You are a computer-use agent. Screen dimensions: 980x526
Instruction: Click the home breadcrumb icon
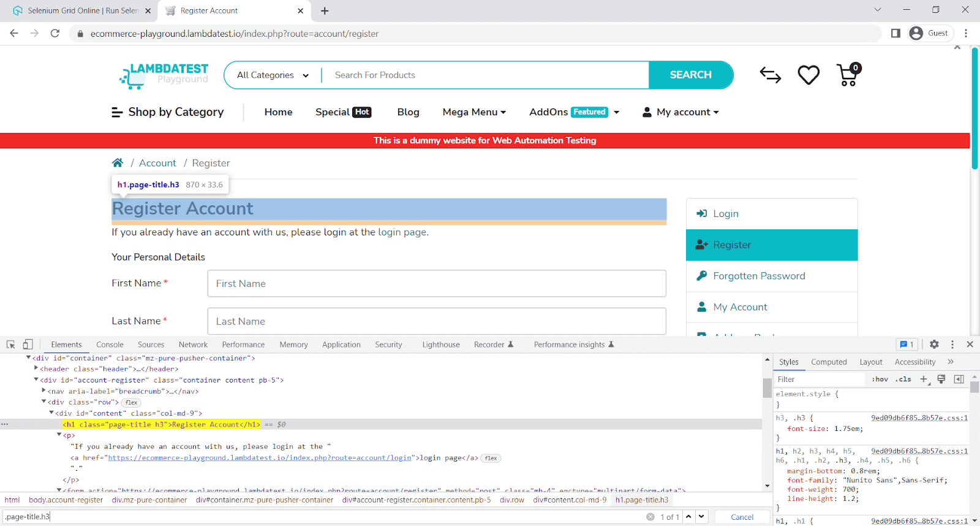pos(118,163)
